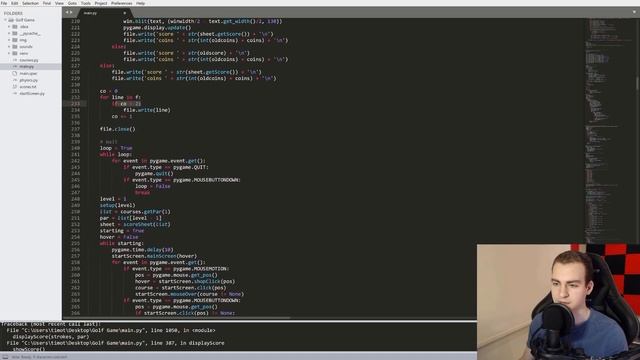The width and height of the screenshot is (640, 360).
Task: Click the 'file.write(line)' code line
Action: (147, 110)
